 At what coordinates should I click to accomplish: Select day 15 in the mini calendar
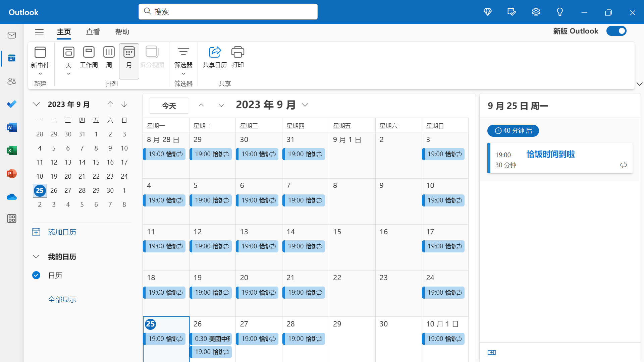click(96, 162)
